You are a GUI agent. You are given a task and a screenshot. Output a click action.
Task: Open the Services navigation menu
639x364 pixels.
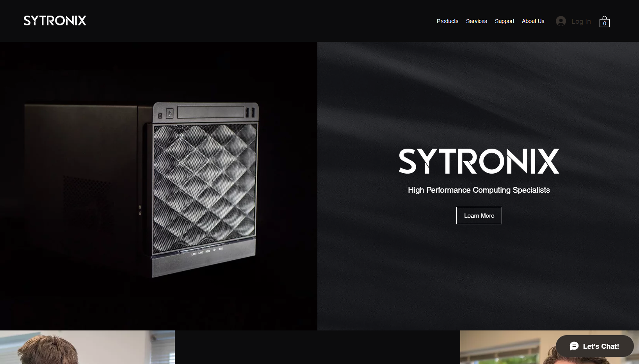476,21
